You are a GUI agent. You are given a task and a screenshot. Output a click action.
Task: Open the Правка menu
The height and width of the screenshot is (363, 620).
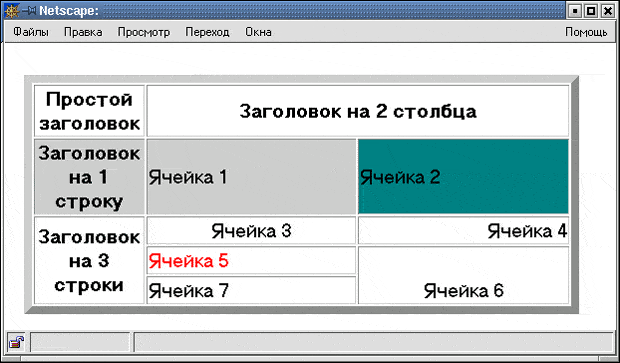click(x=83, y=32)
